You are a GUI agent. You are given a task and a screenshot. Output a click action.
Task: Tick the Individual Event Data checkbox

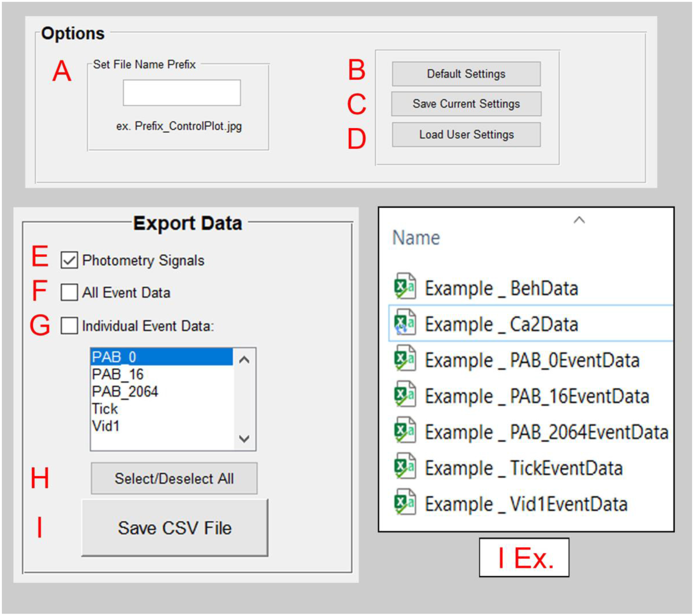pyautogui.click(x=69, y=325)
